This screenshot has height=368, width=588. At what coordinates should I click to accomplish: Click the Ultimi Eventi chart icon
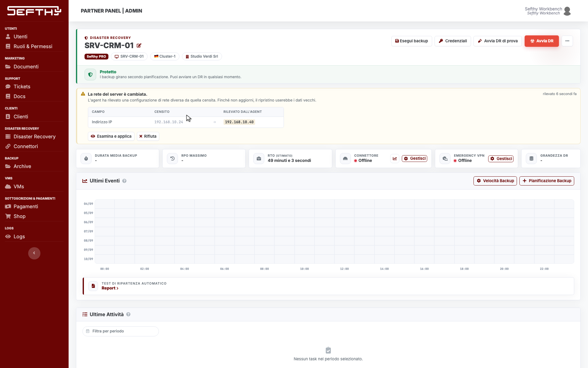85,181
